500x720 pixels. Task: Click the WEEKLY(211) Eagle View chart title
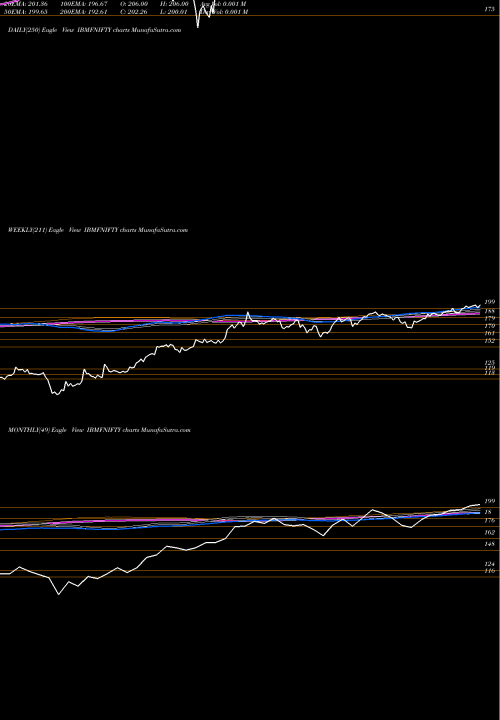[x=98, y=230]
